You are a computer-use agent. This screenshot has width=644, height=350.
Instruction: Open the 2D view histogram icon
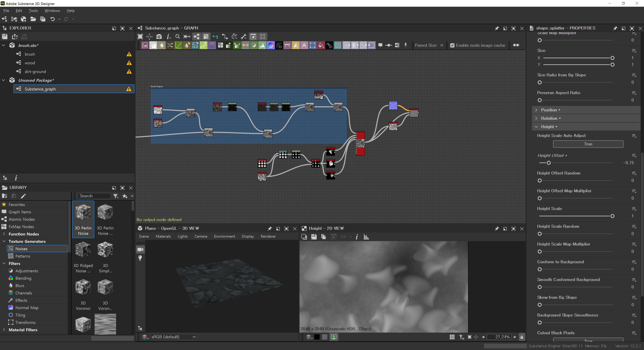click(366, 237)
